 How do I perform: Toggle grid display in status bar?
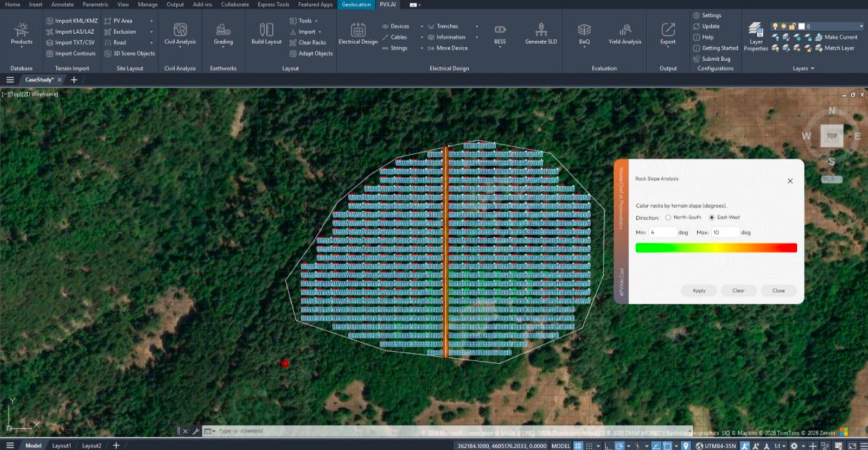tap(578, 446)
